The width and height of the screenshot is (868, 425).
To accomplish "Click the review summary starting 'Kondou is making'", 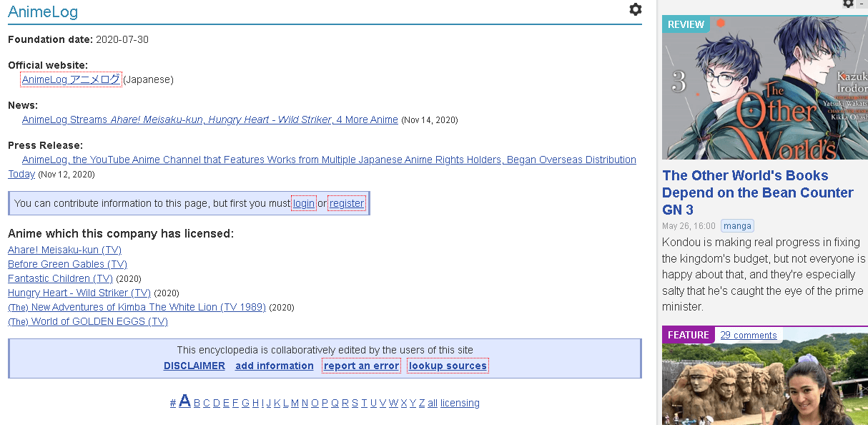I will (764, 275).
